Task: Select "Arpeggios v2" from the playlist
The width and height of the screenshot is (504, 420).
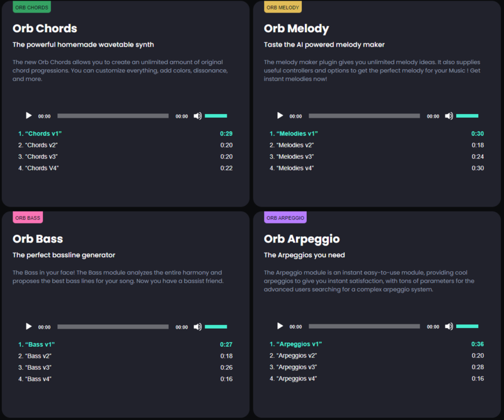Action: click(296, 356)
